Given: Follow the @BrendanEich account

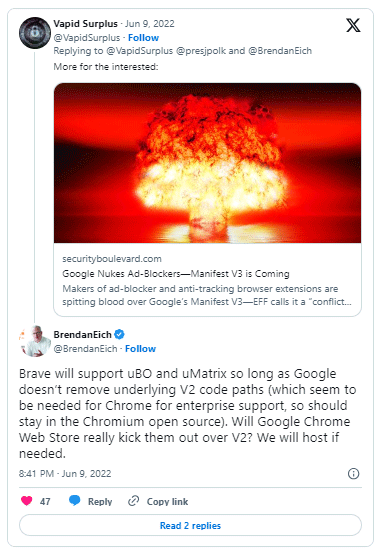Looking at the screenshot, I should click(140, 349).
